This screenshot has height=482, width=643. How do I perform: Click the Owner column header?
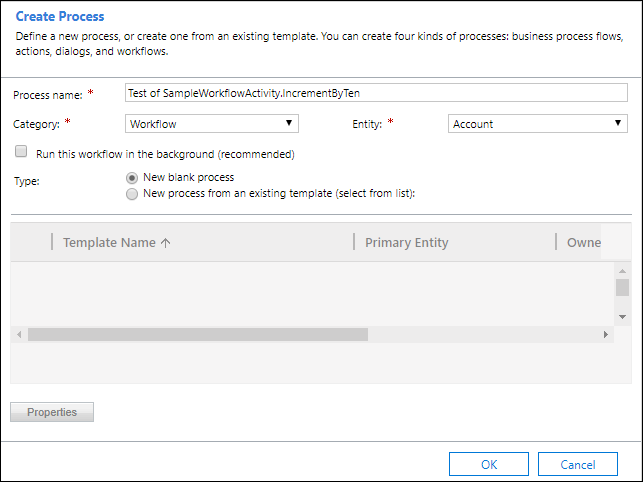tap(583, 243)
